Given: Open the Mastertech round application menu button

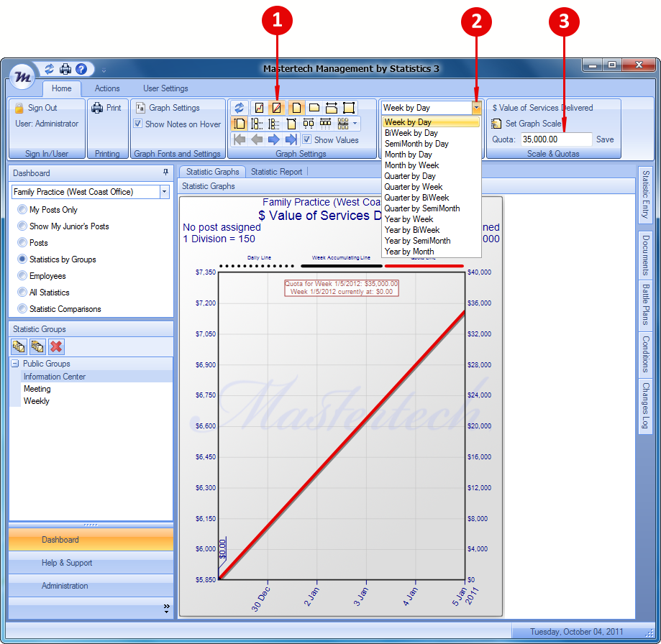Looking at the screenshot, I should (x=22, y=77).
